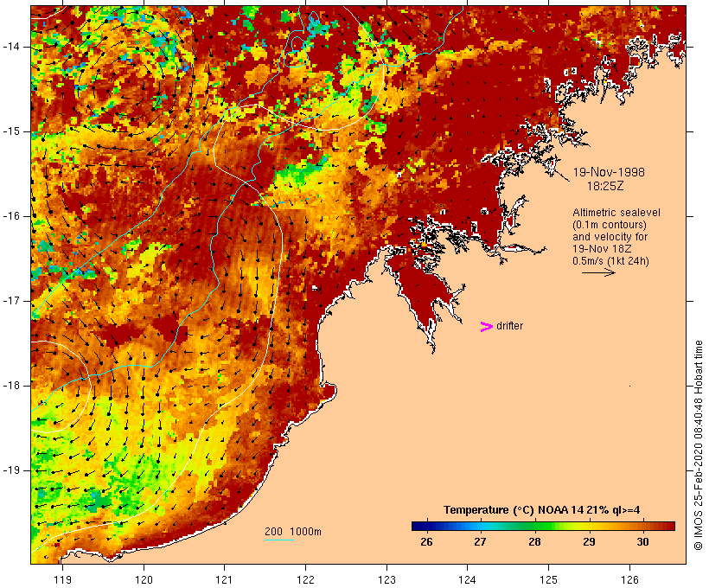
Task: Click the 'Temperature (°C) NOAA 14 21% ql>=4' title
Action: [x=542, y=510]
